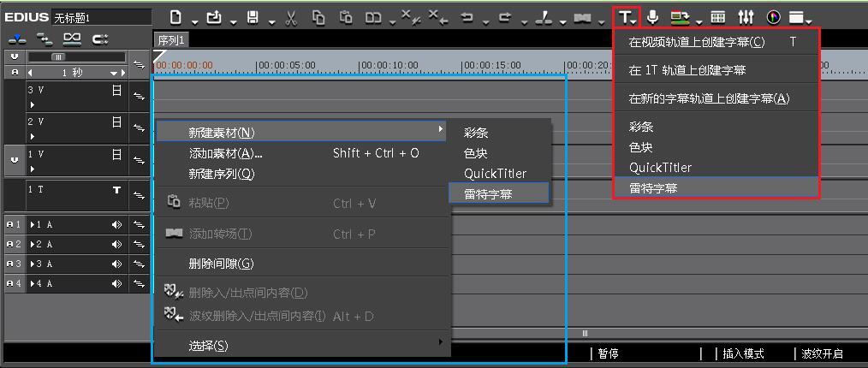Open the vectorscope color wheel icon
Image resolution: width=868 pixels, height=368 pixels.
coord(774,16)
